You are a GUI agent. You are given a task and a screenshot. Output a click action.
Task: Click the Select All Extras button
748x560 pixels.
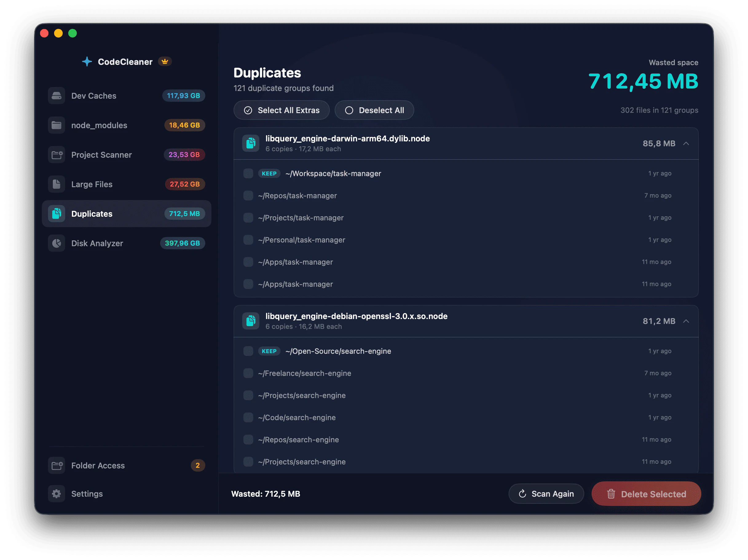(x=281, y=110)
